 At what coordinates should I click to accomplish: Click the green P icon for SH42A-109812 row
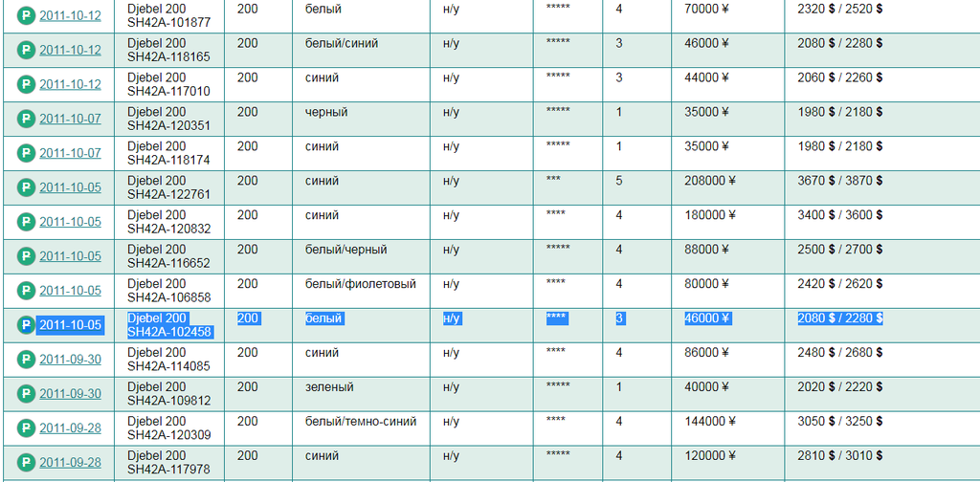pos(26,393)
